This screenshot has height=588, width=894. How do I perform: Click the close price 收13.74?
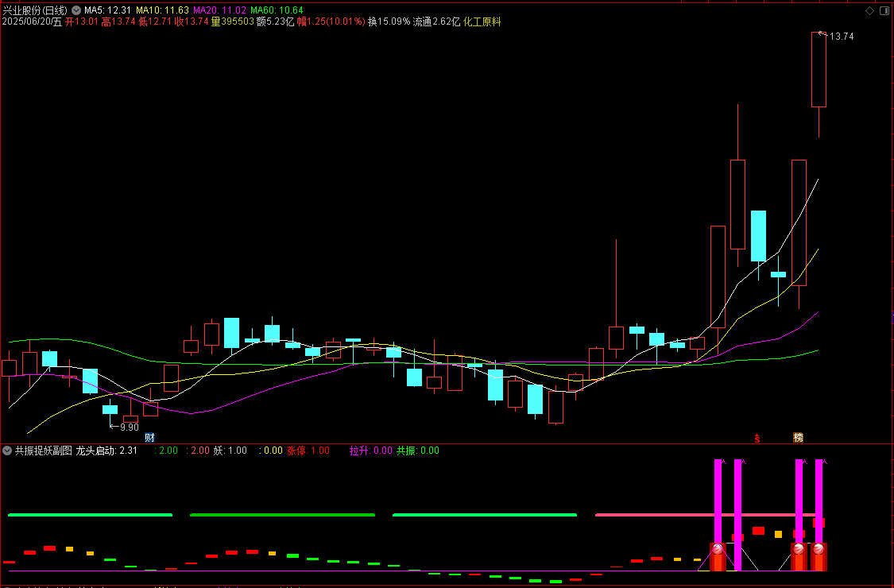(191, 21)
